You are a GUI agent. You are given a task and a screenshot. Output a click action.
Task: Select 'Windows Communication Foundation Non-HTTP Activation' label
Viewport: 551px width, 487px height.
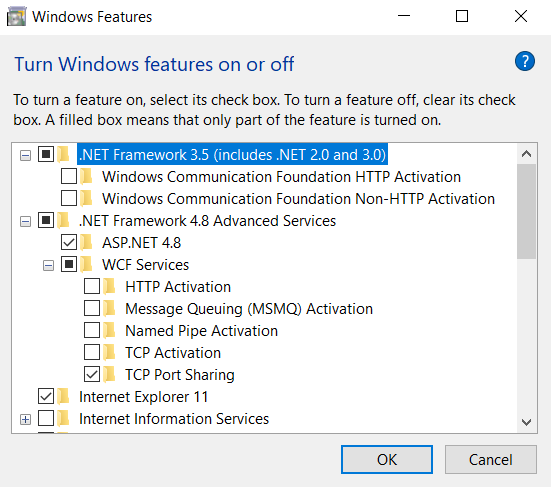(298, 199)
